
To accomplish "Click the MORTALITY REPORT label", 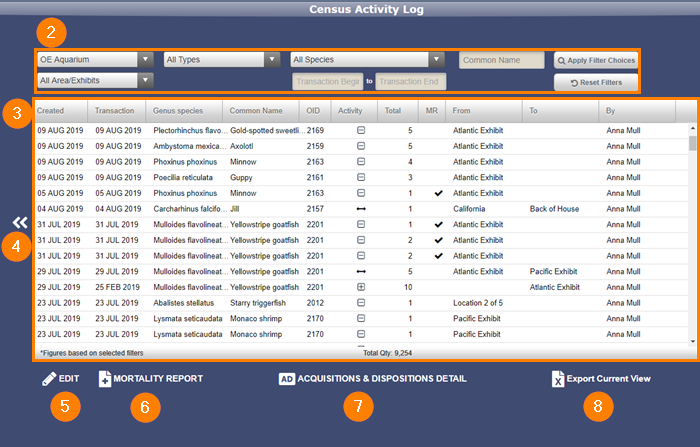I will 158,379.
